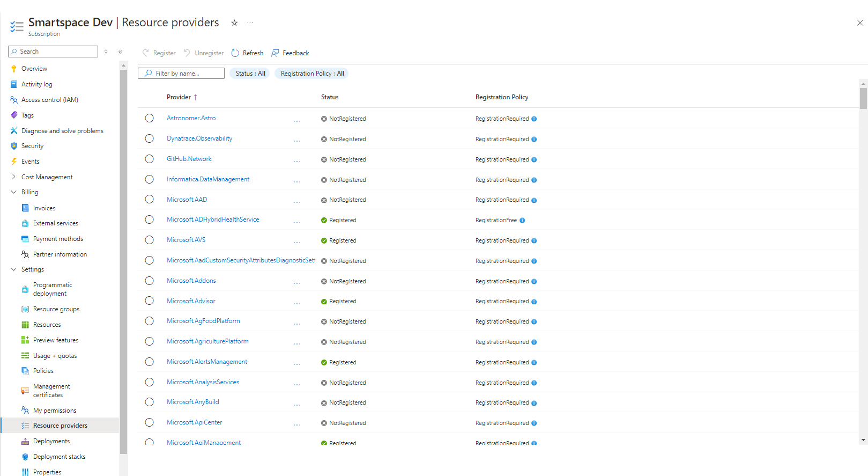This screenshot has height=476, width=868.
Task: Go to Resource groups in sidebar
Action: [56, 309]
